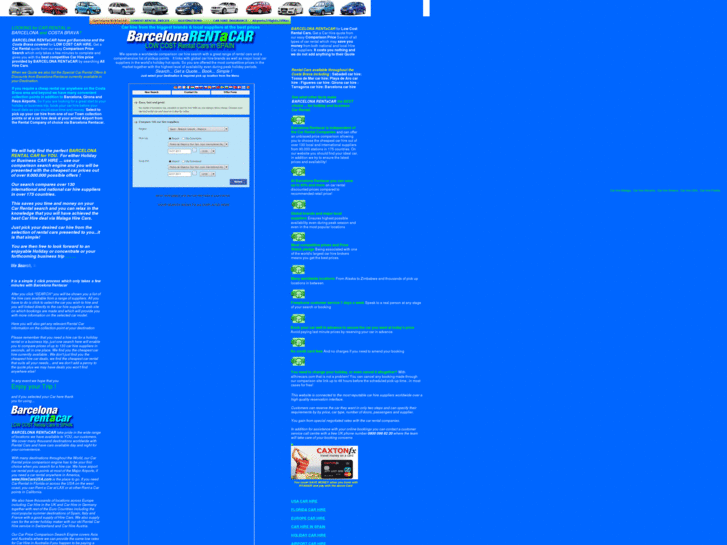Click the money icon above 'save up to 40%'

click(x=298, y=172)
